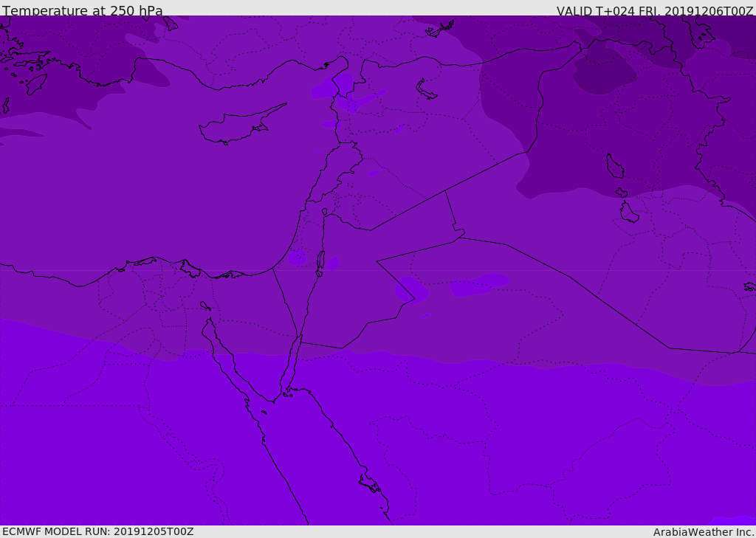Click the 'VALID T+024 FRI. 20191206T00Z' label

click(655, 10)
